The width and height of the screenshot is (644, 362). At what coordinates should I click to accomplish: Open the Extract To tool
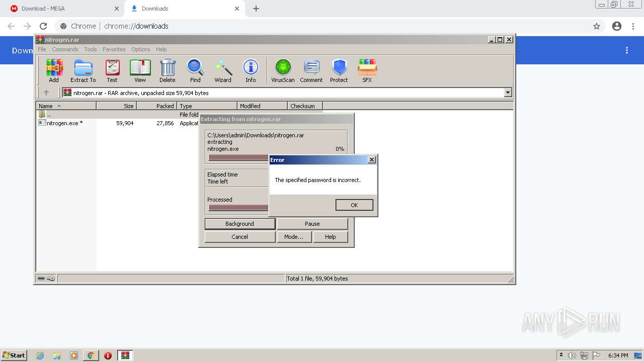coord(83,70)
